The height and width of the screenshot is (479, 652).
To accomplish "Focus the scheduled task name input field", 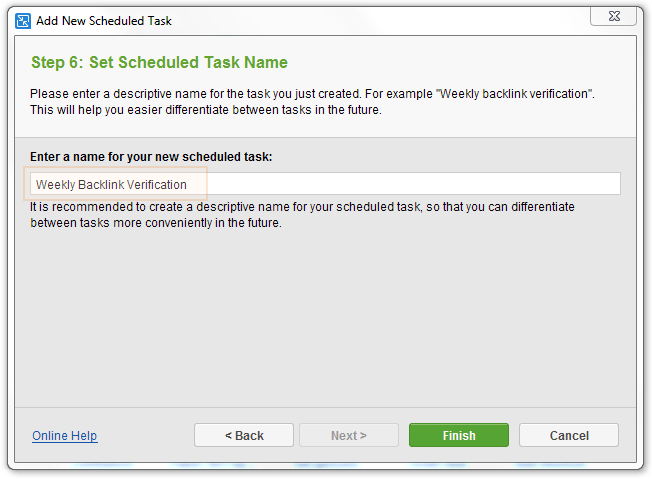I will 325,184.
